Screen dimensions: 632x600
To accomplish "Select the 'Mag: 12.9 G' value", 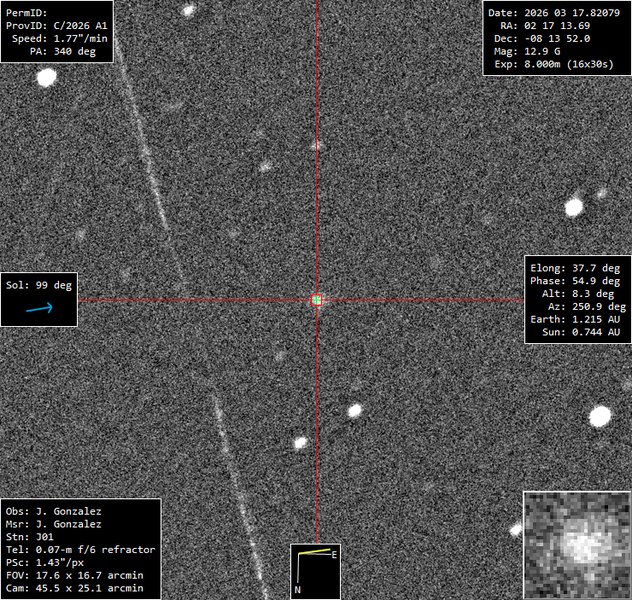I will pos(527,52).
